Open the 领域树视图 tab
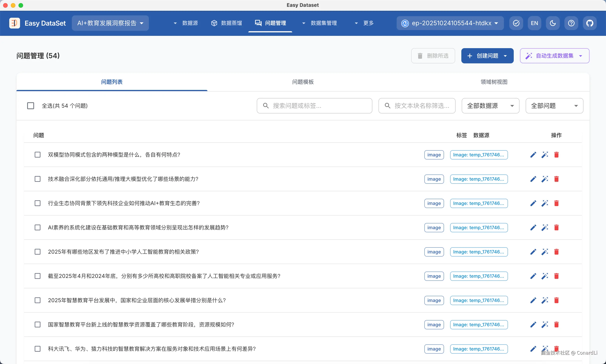 click(494, 82)
